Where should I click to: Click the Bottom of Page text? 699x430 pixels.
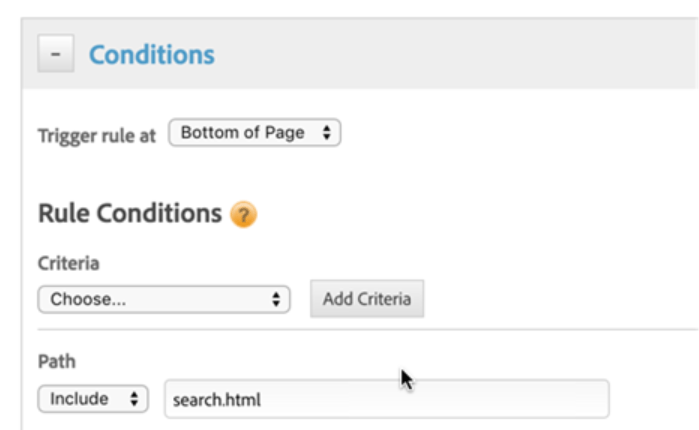point(242,133)
